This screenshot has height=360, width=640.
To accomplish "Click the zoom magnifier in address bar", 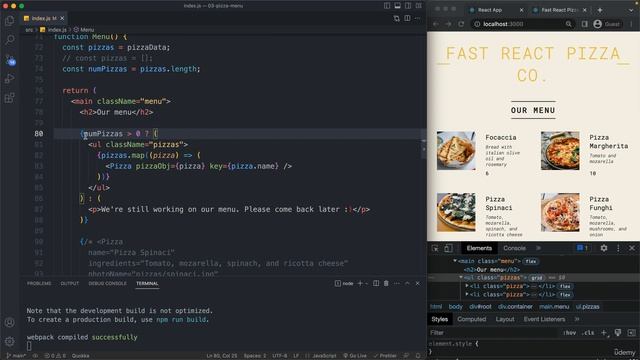I will (x=569, y=24).
